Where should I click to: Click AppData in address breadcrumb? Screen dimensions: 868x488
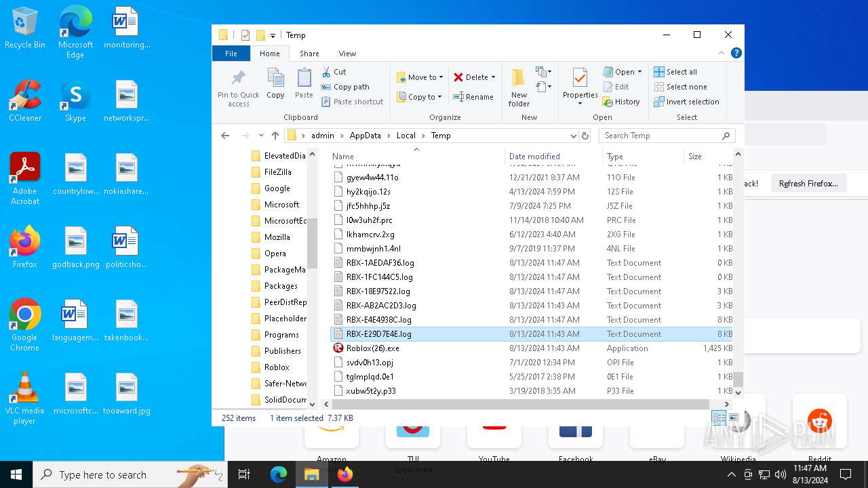pyautogui.click(x=365, y=136)
